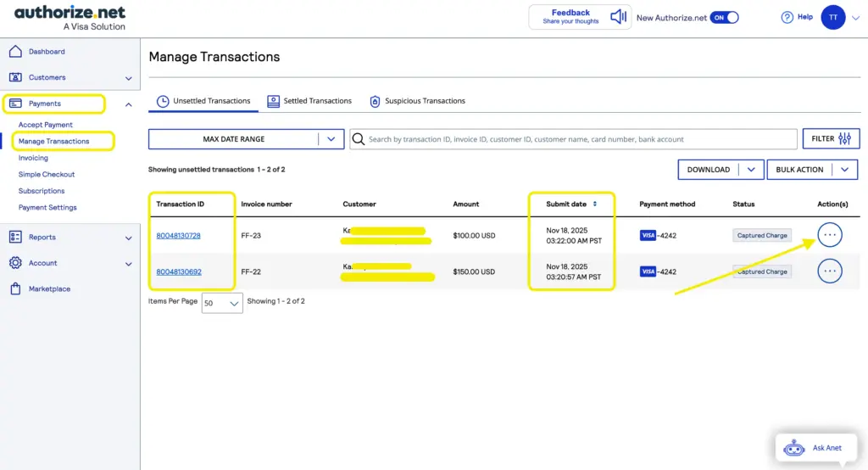Open Simple Checkout in sidebar
The height and width of the screenshot is (470, 868).
(47, 174)
